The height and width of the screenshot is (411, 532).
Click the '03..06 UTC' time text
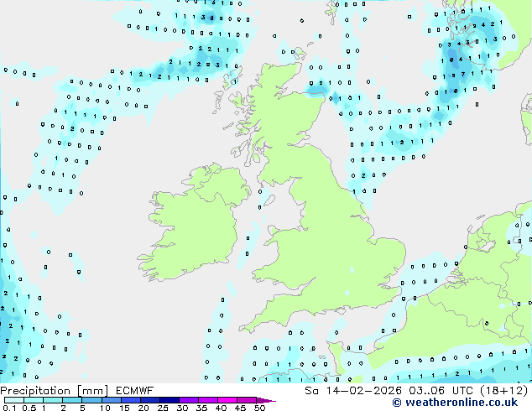click(441, 391)
